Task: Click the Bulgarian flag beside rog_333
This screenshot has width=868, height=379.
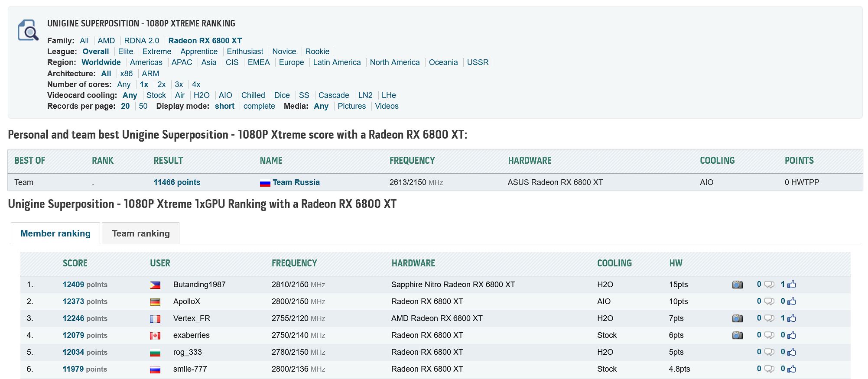Action: pyautogui.click(x=155, y=353)
